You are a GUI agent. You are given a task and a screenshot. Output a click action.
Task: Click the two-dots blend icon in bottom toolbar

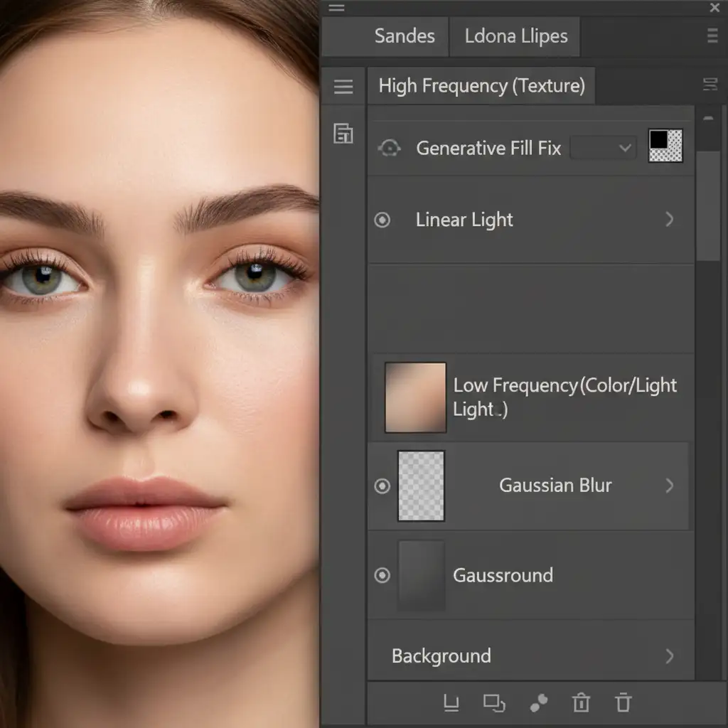(x=539, y=703)
